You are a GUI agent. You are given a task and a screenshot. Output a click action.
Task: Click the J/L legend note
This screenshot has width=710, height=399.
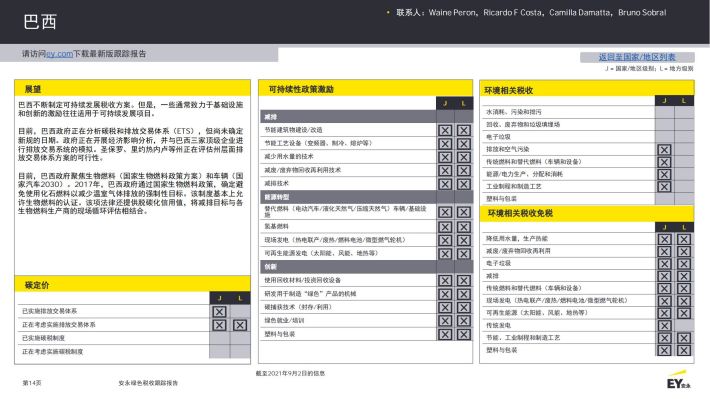[649, 69]
